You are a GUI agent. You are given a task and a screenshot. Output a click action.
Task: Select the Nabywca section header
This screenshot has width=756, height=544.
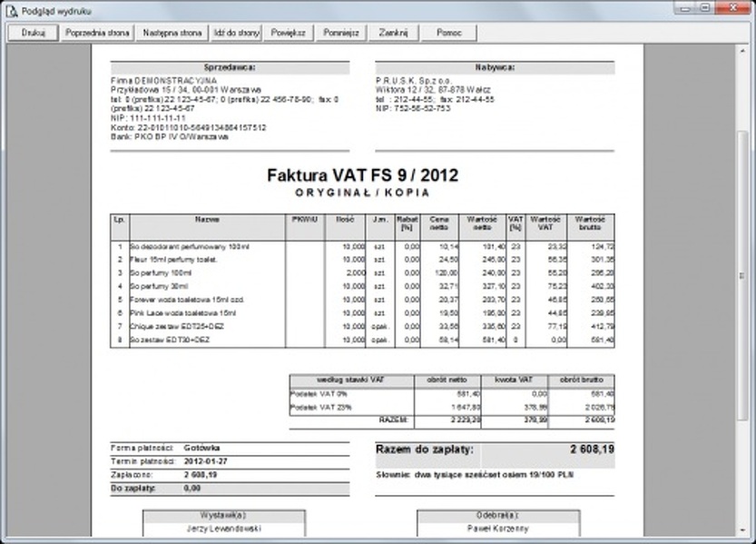tap(495, 66)
